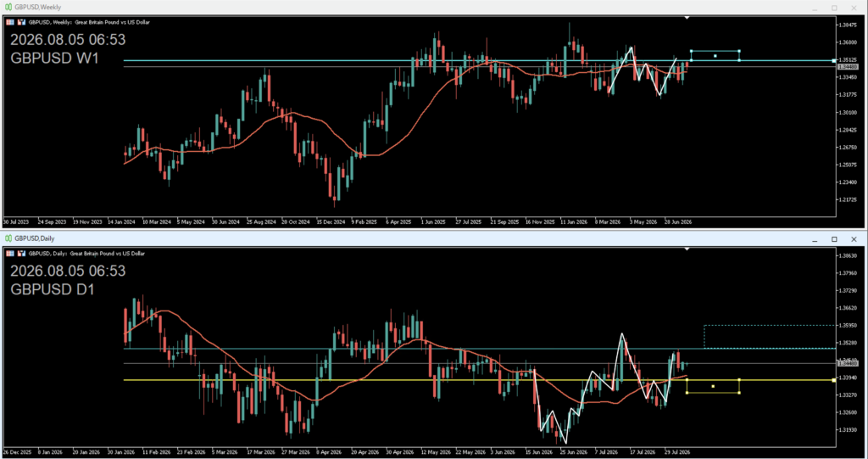Click the 1.34480 current price label in Daily chart
The width and height of the screenshot is (868, 459).
(848, 364)
